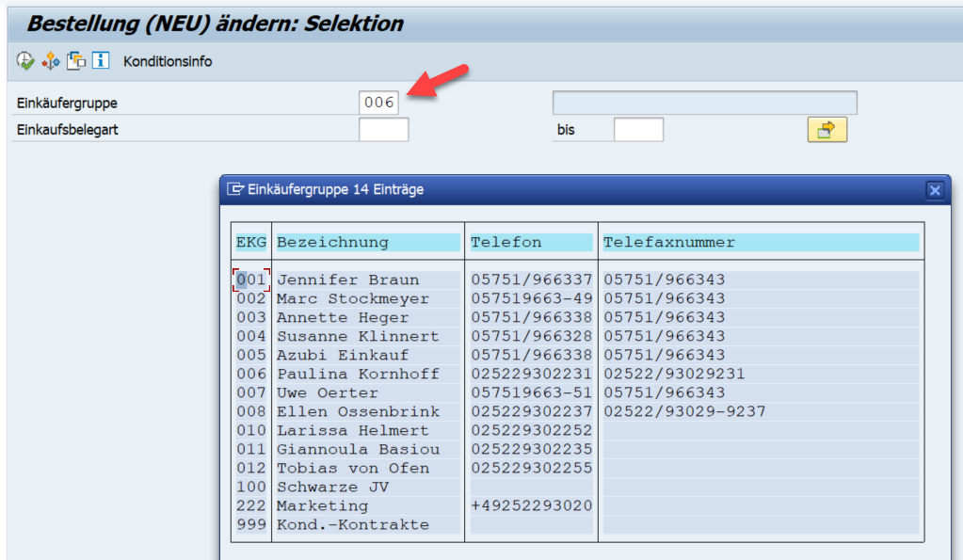
Task: Click the selection options icon in toolbar
Action: coord(51,61)
